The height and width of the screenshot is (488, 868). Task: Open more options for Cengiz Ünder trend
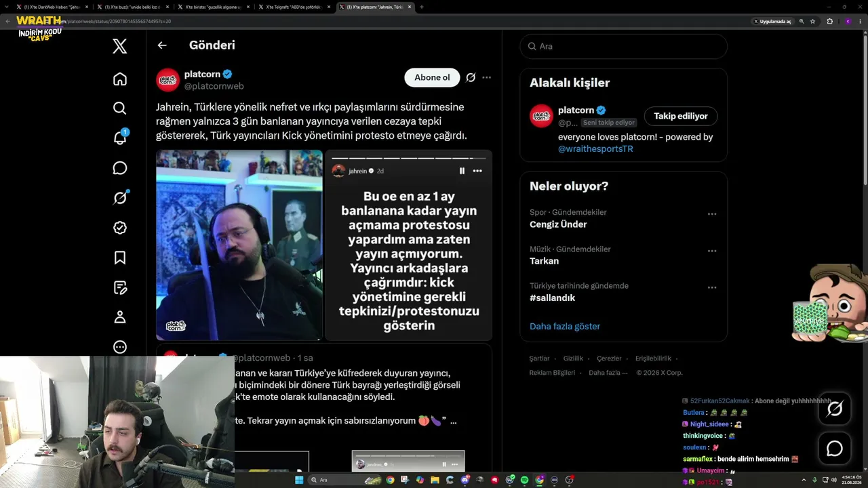(x=712, y=214)
